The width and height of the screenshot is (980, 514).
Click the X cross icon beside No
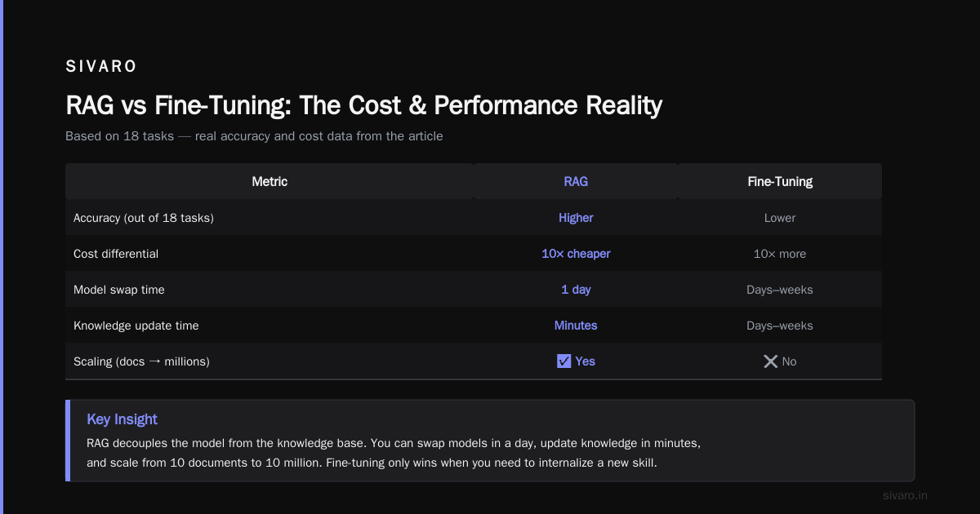(x=770, y=361)
